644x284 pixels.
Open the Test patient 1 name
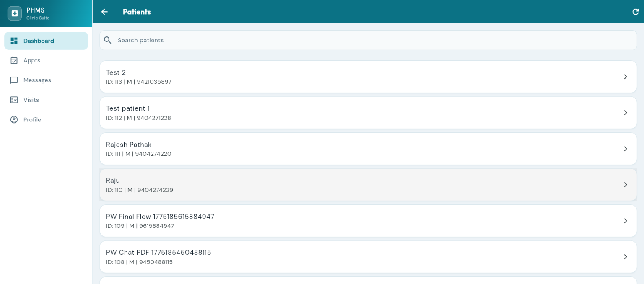point(128,108)
